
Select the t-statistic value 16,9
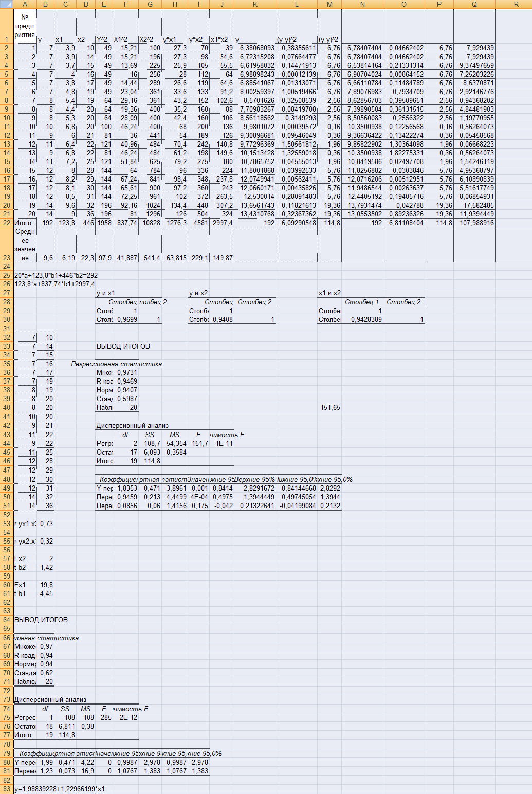[86, 771]
